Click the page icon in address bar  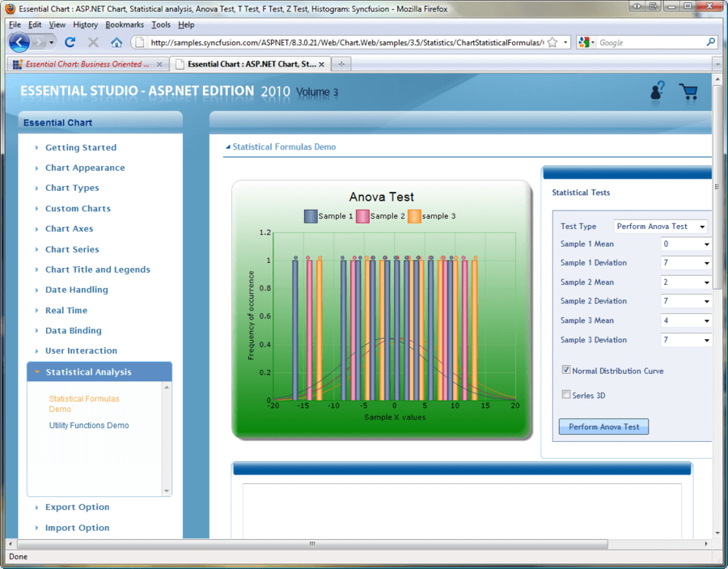139,42
